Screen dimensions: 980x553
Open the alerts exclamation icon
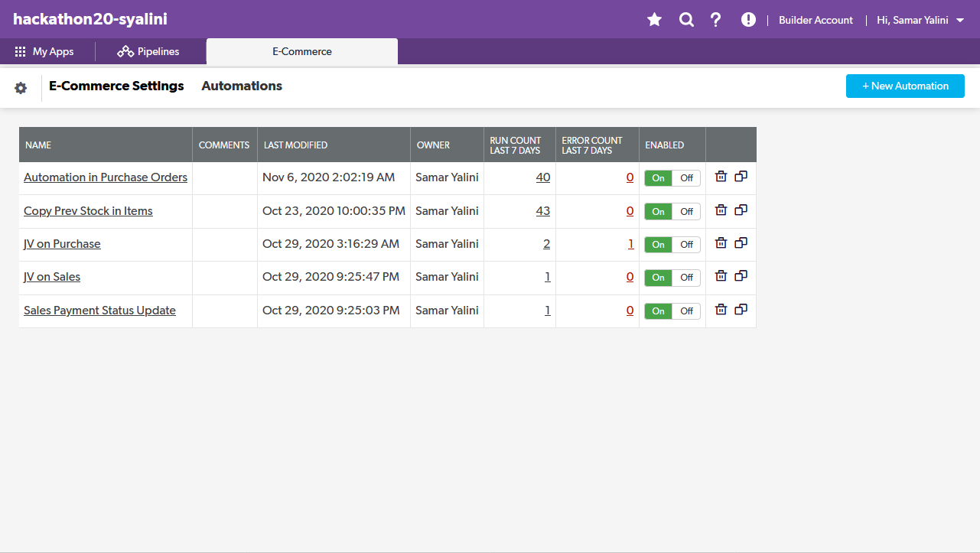[x=748, y=20]
